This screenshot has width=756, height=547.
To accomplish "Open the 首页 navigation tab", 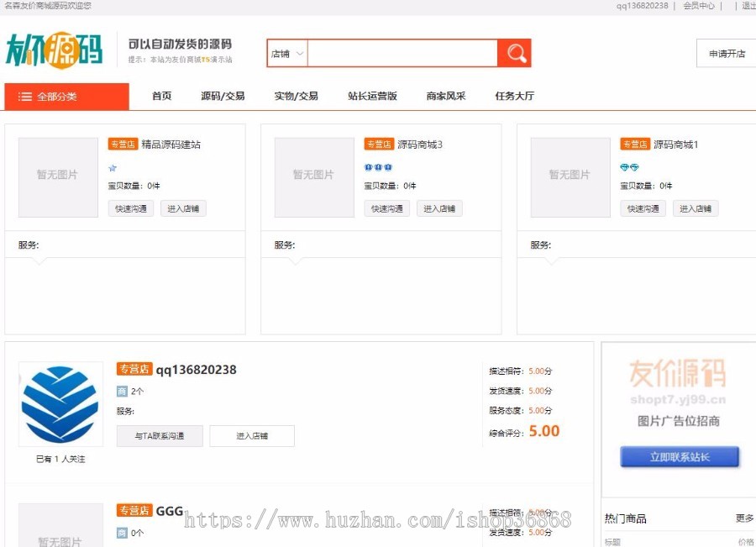I will pos(161,96).
